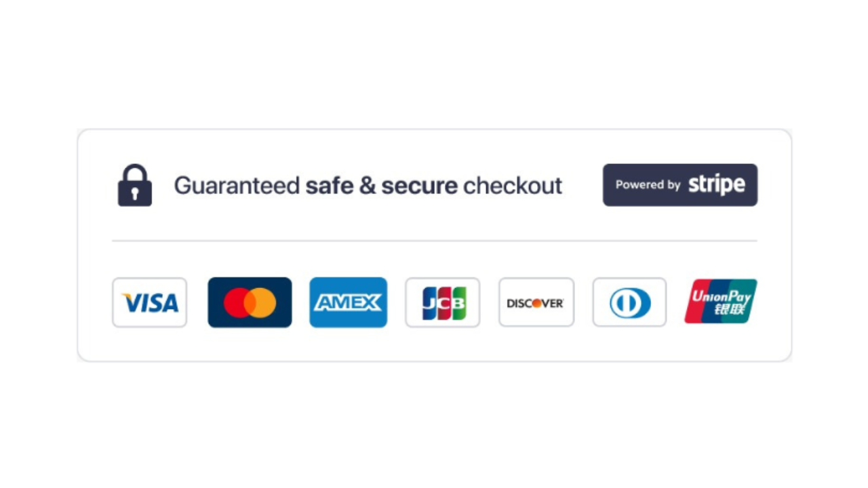
Task: Click the "Powered by" text in badge
Action: [648, 185]
